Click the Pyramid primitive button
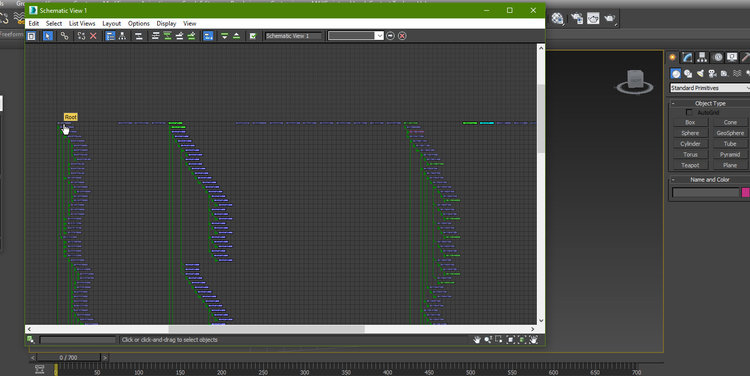The image size is (750, 376). [730, 155]
